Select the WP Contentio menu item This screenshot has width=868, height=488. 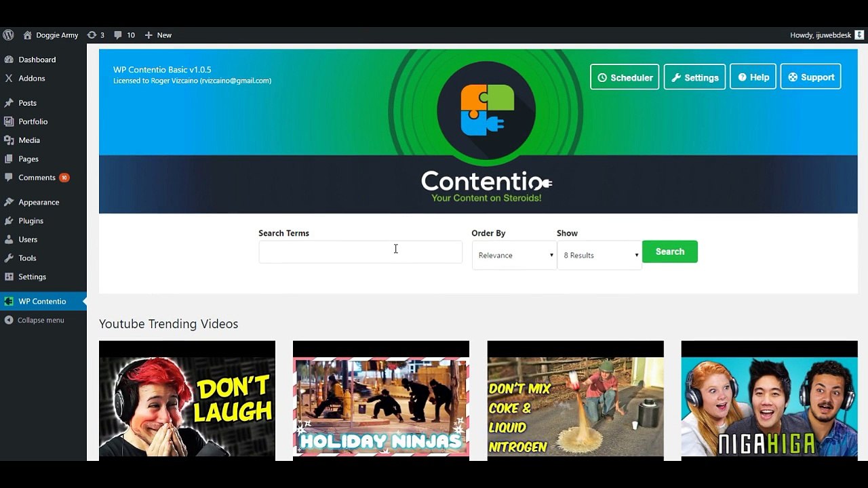pyautogui.click(x=43, y=301)
